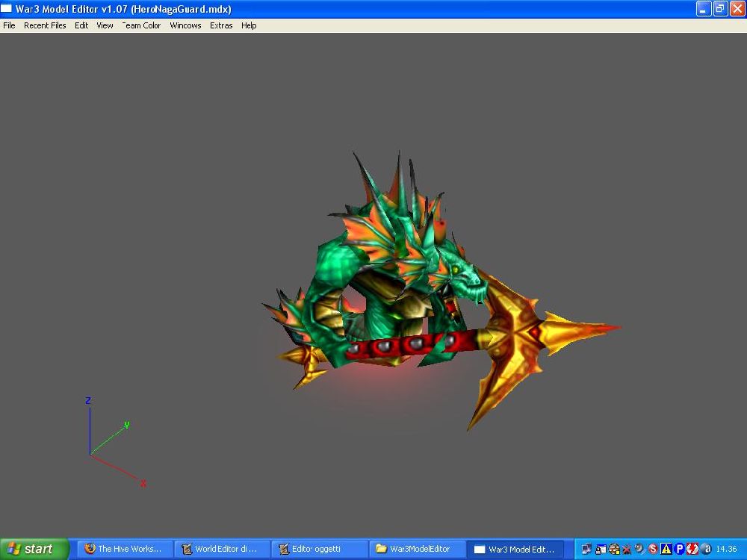
Task: Open the Edit menu
Action: [x=81, y=25]
